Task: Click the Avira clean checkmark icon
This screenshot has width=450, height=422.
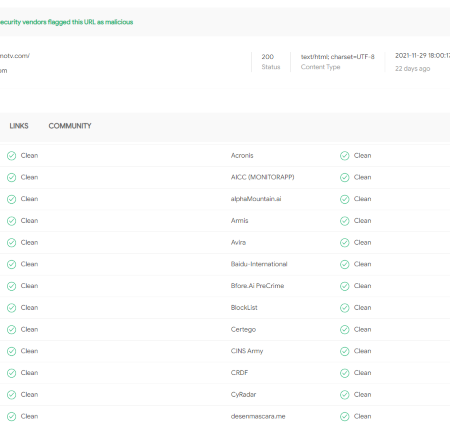Action: (x=345, y=242)
